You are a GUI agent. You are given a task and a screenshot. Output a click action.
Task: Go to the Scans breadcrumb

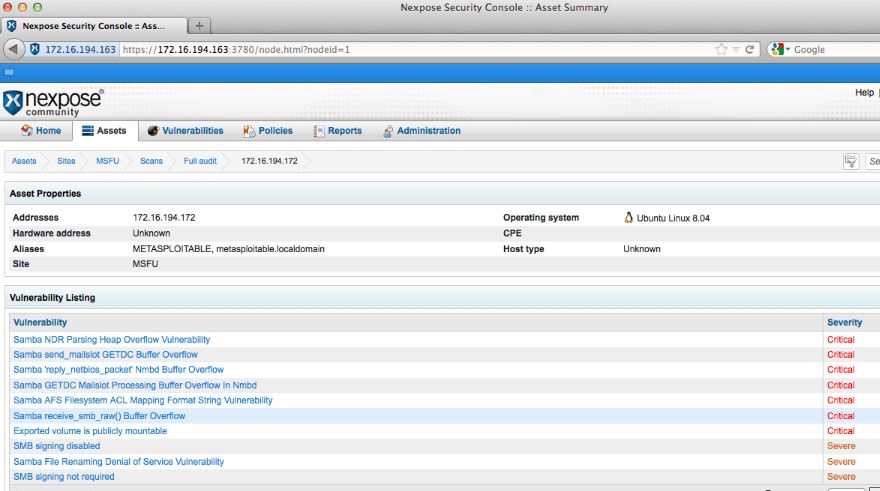[152, 161]
